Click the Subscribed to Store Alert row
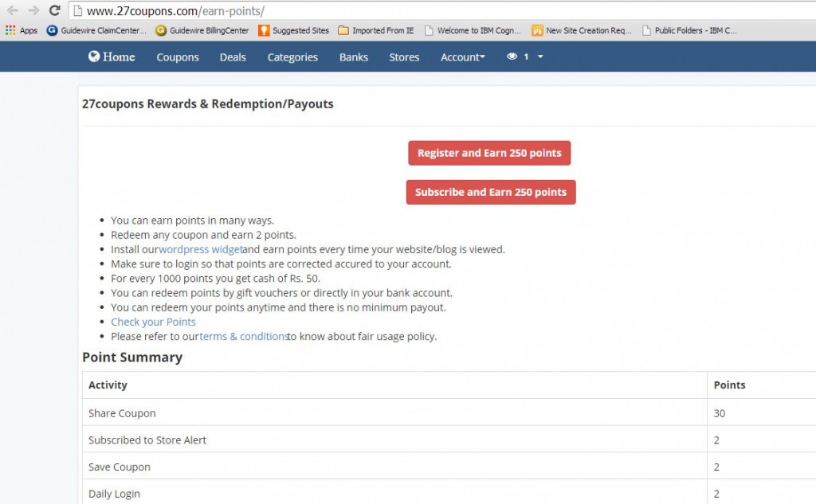Screen dimensions: 816x504 tap(449, 440)
